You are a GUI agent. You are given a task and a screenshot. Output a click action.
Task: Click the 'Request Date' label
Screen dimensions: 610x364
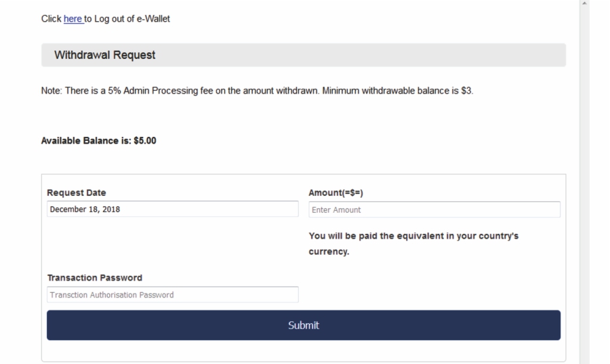77,193
